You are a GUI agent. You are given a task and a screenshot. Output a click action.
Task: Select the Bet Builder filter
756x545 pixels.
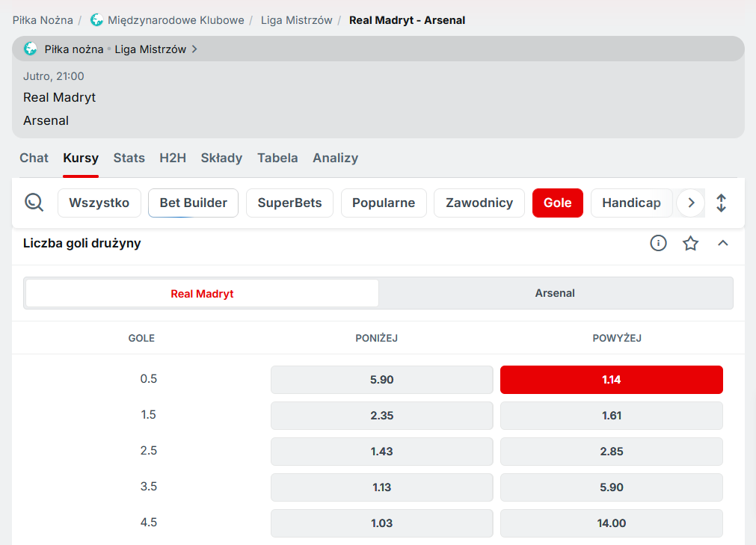click(x=193, y=203)
